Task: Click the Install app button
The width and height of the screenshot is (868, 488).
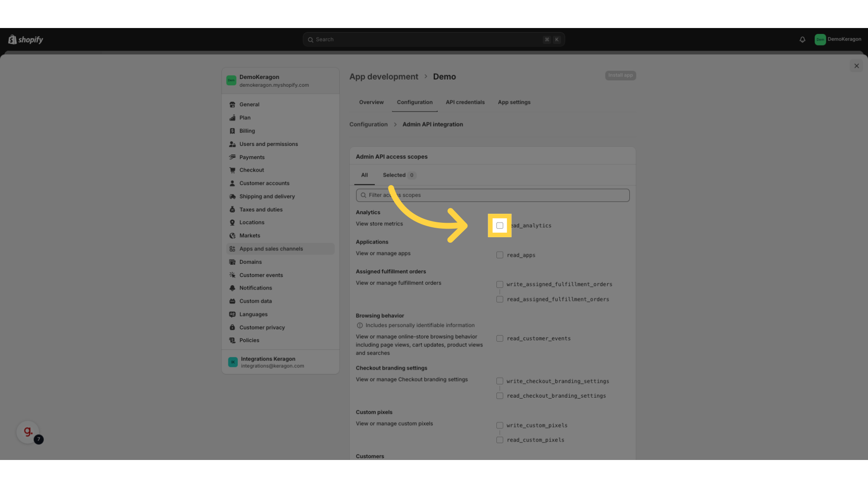Action: tap(620, 75)
